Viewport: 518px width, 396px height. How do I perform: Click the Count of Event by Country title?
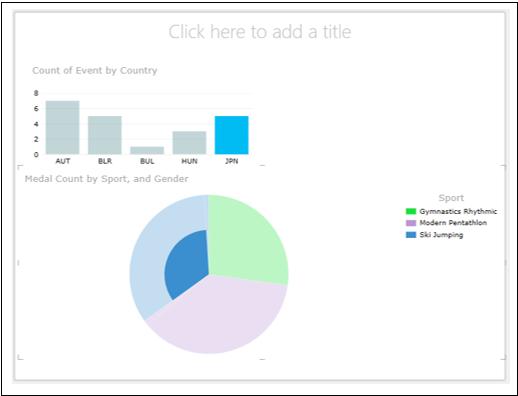click(95, 71)
